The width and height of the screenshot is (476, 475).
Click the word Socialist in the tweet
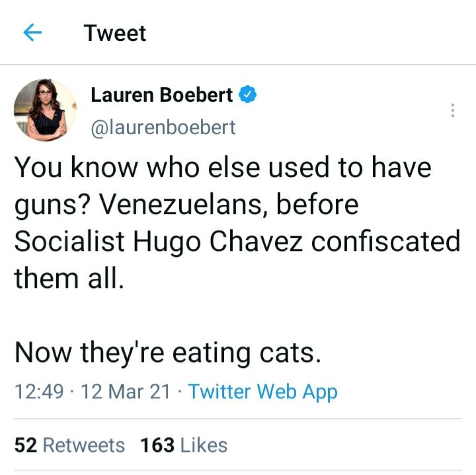click(67, 242)
